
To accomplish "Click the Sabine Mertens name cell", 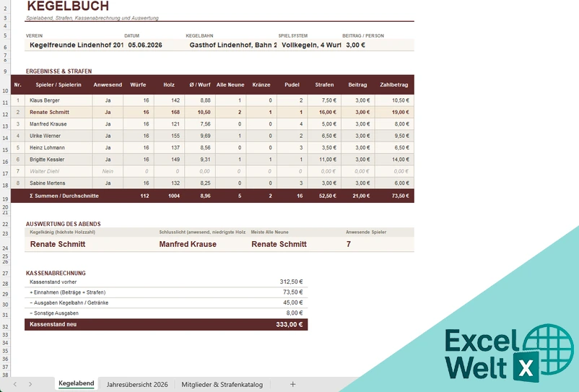I will (58, 183).
